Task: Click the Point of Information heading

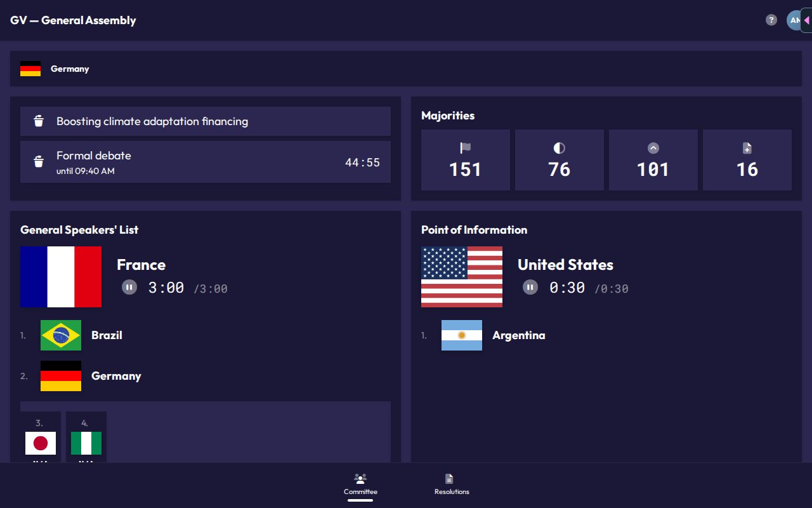Action: coord(475,230)
